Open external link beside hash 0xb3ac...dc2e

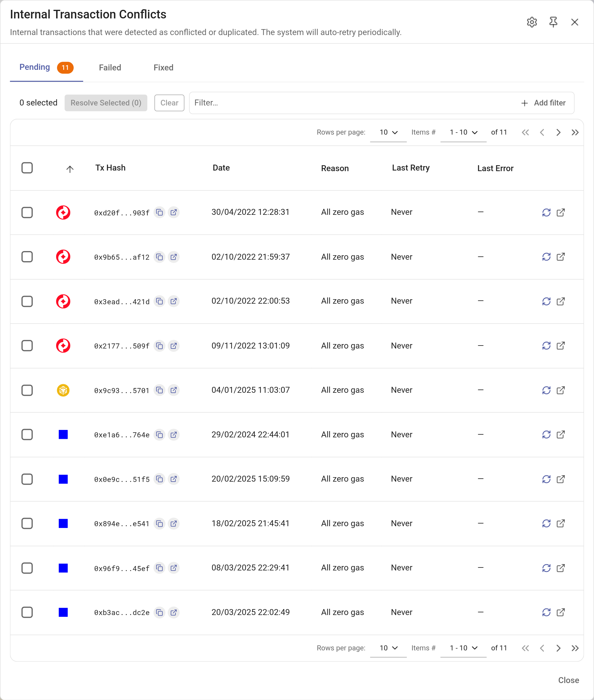[x=173, y=612]
